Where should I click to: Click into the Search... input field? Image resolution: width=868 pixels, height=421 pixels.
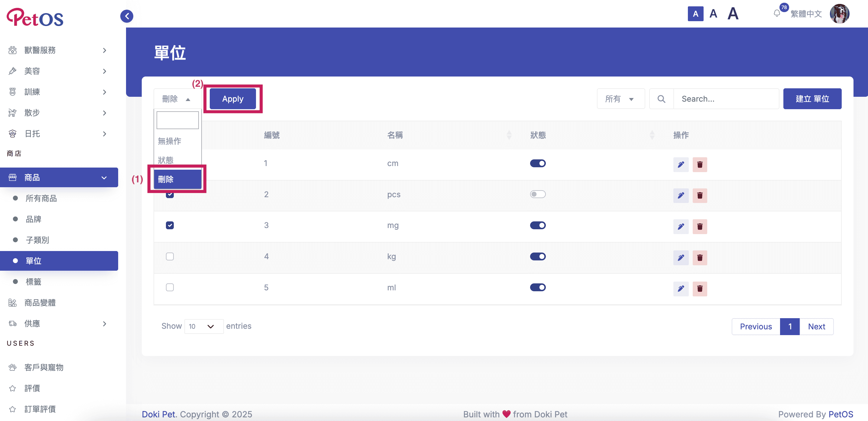726,99
